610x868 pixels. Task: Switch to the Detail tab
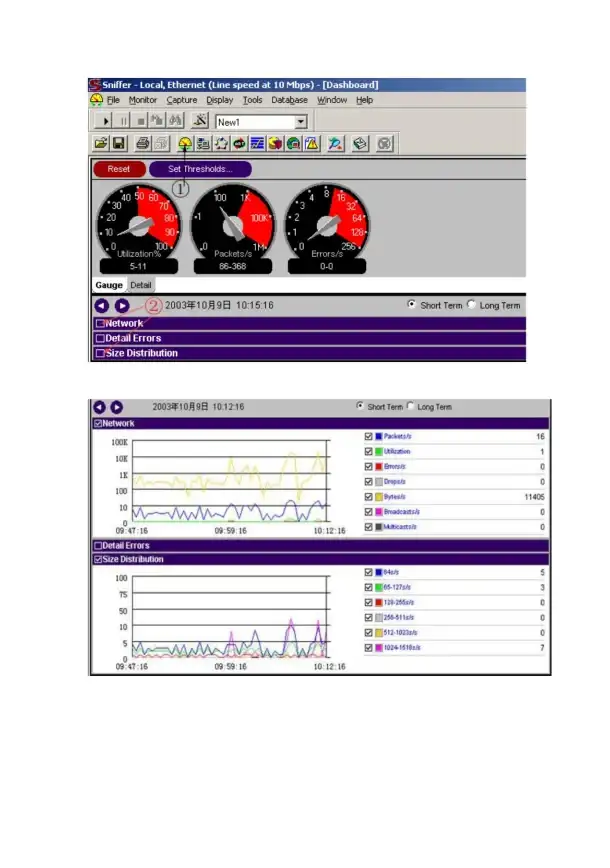(x=141, y=285)
